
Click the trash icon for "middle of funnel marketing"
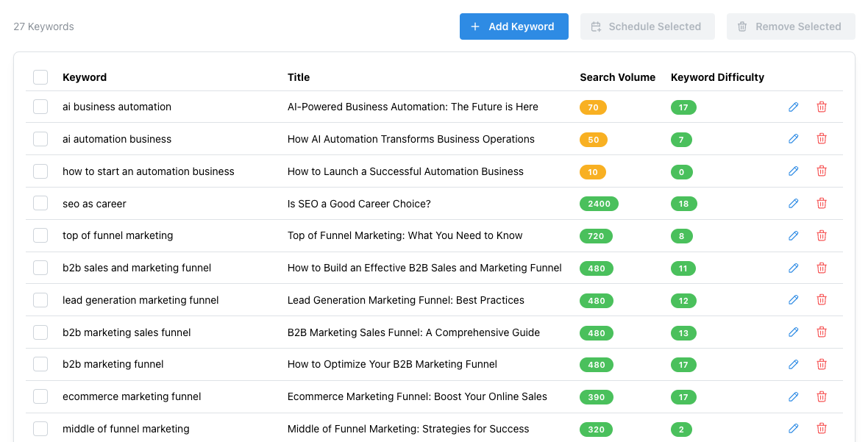click(x=822, y=428)
